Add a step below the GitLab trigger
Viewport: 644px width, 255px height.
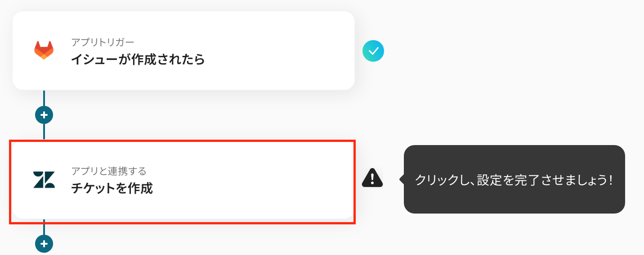pyautogui.click(x=44, y=115)
